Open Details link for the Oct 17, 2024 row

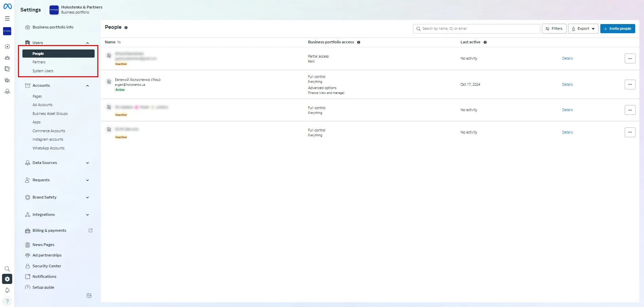point(567,84)
